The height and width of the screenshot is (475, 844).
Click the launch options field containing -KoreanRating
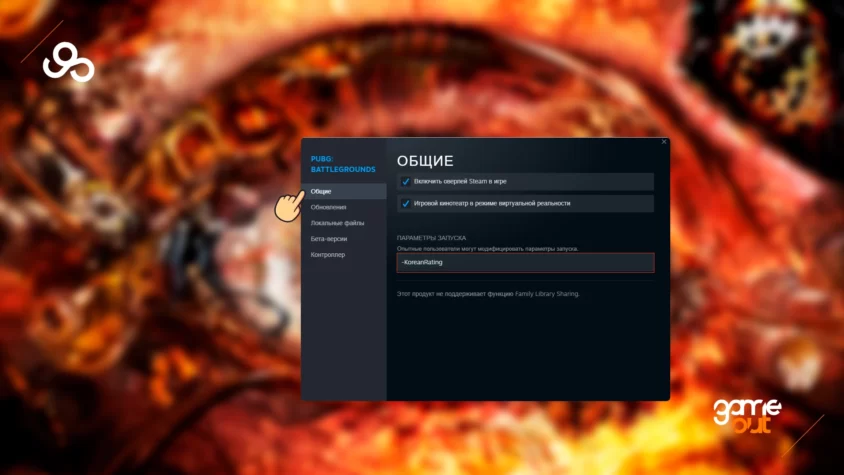(x=525, y=262)
